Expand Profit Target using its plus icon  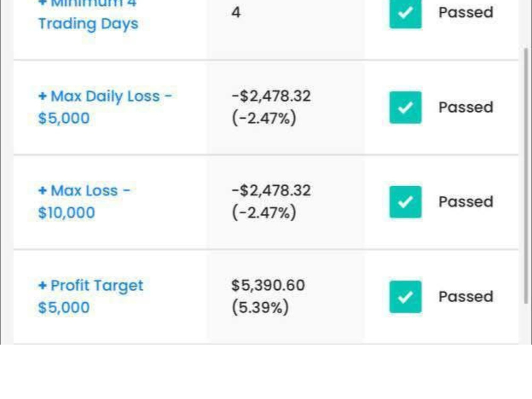coord(43,285)
